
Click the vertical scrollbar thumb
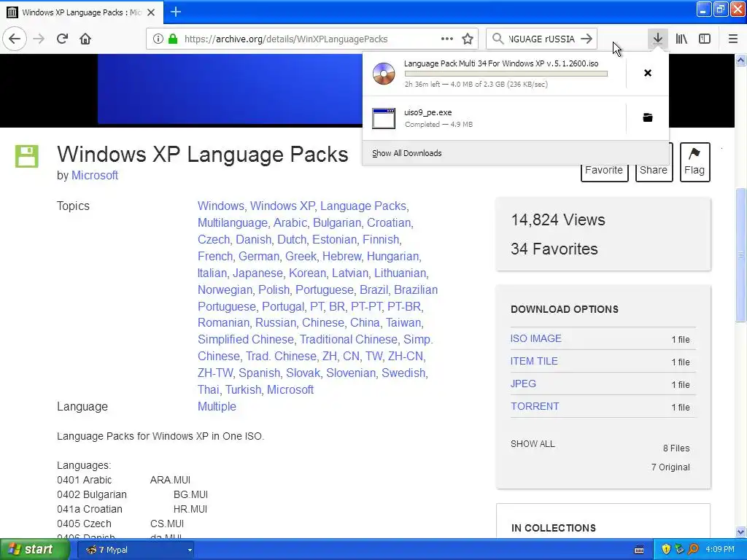741,255
